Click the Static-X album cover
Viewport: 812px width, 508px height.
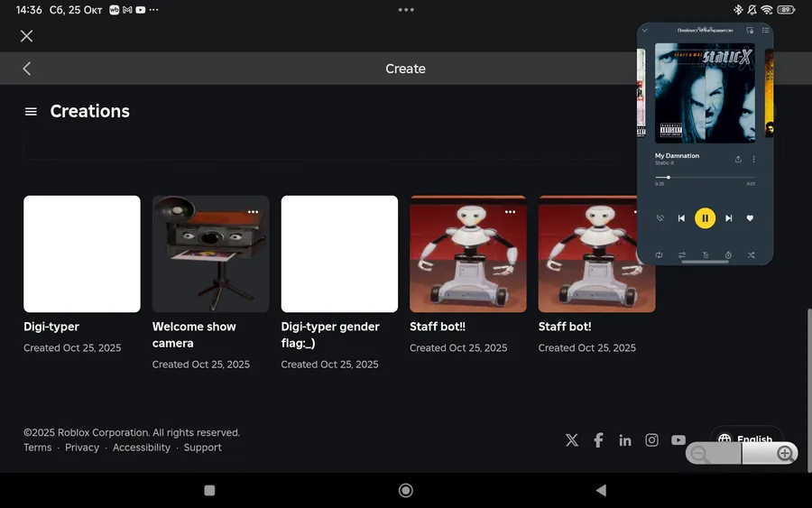(705, 93)
